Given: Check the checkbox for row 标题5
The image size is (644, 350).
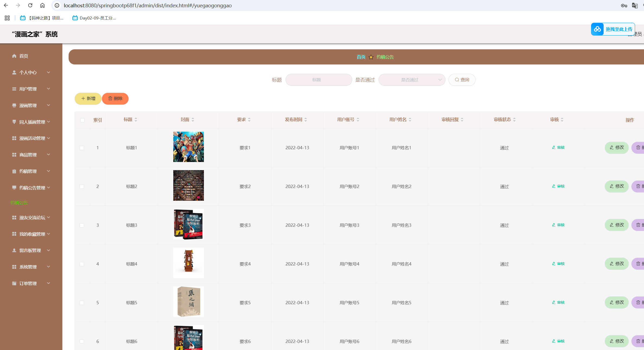Looking at the screenshot, I should tap(82, 303).
